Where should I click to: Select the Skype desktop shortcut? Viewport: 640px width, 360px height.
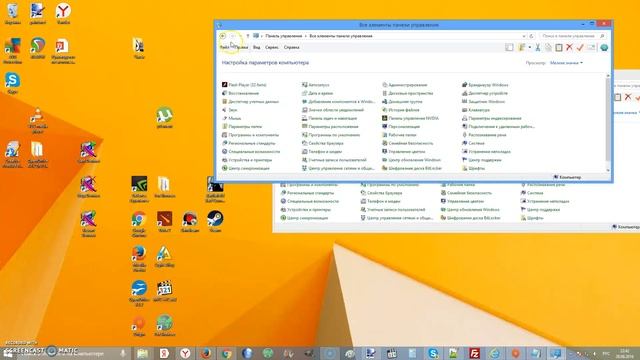pos(13,83)
